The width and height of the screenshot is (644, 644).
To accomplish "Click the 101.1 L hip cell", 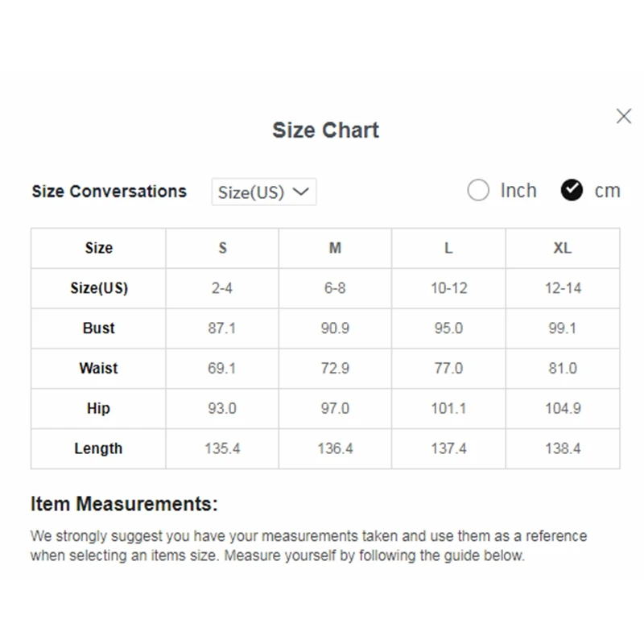I will [448, 409].
